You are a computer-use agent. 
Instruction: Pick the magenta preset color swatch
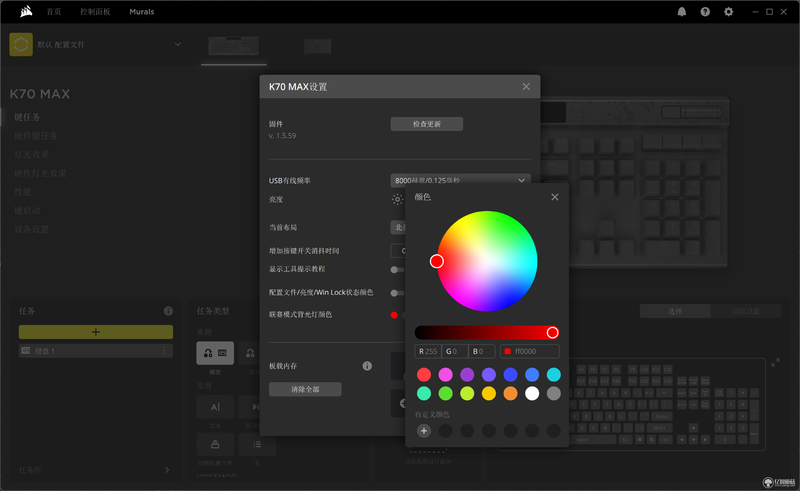point(445,375)
